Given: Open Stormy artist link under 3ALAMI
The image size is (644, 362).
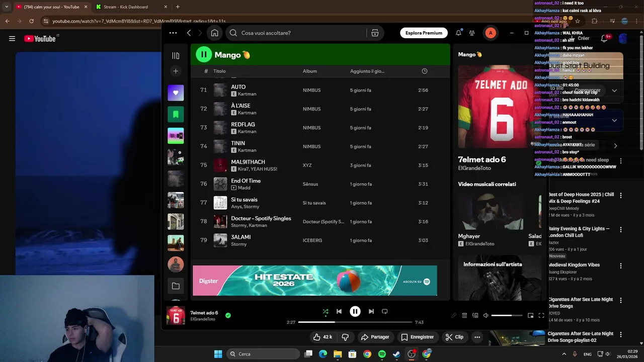Looking at the screenshot, I should (x=239, y=244).
